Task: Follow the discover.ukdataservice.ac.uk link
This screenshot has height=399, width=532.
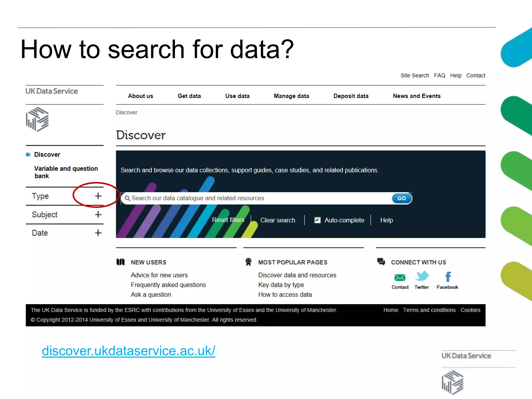Action: (129, 351)
